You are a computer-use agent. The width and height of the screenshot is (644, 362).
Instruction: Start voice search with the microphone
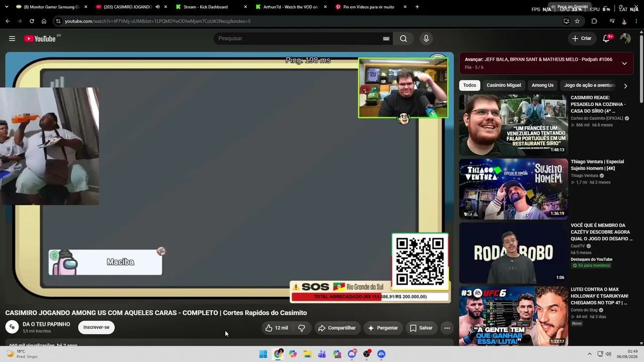tap(426, 39)
